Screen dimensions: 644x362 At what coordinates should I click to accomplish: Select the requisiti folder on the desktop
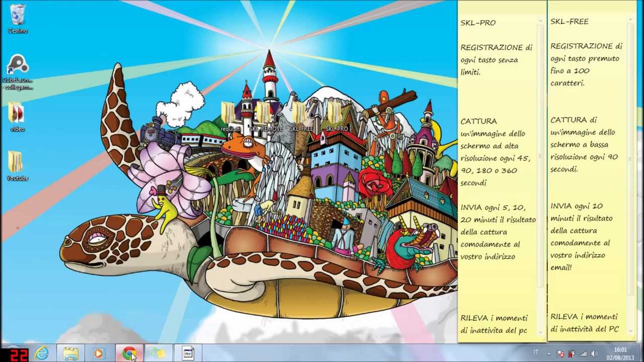tap(230, 117)
